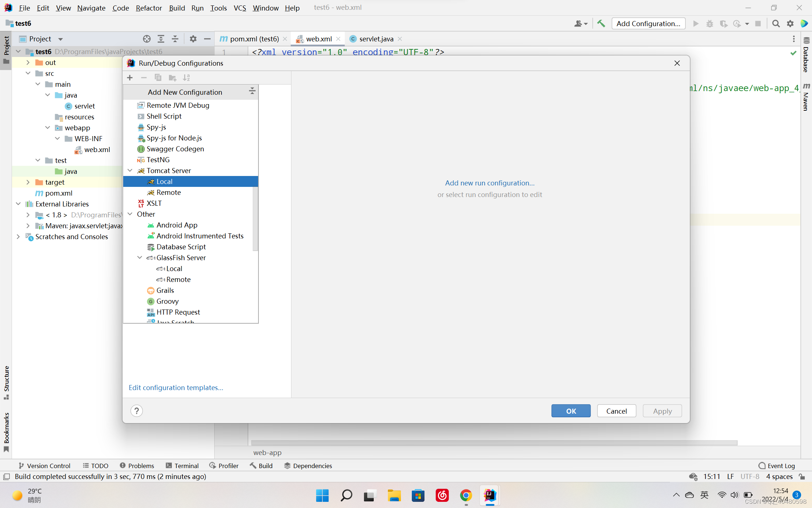Collapse the webapp folder
The height and width of the screenshot is (508, 812).
(x=47, y=128)
